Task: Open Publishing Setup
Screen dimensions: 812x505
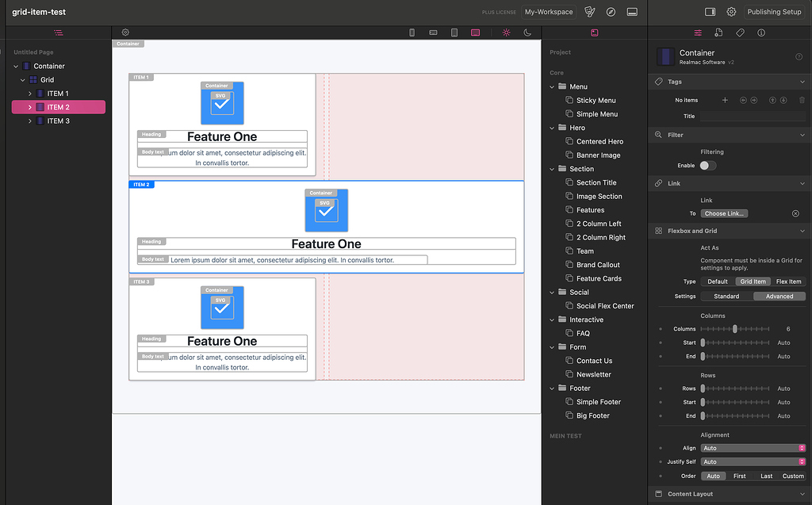Action: [x=775, y=12]
